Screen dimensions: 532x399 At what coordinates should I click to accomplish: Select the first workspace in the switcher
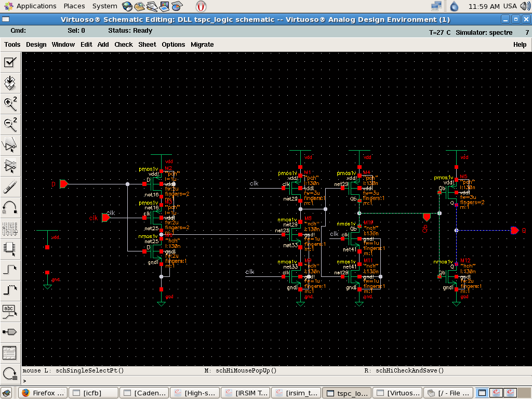coord(482,393)
